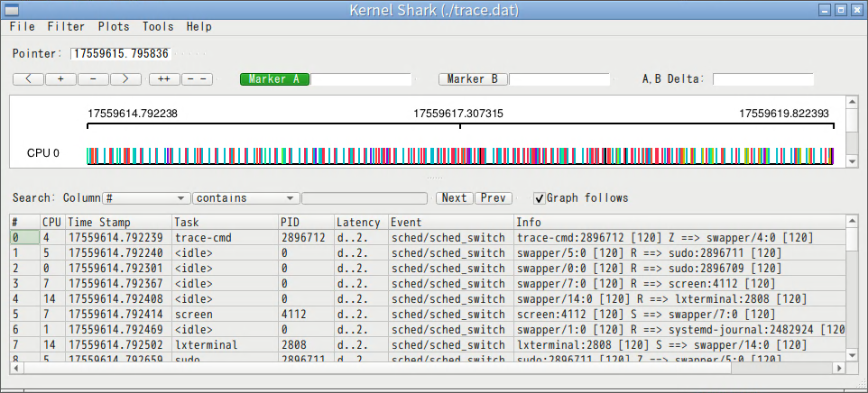This screenshot has height=393, width=868.
Task: Click the zoom out minus button
Action: [93, 79]
